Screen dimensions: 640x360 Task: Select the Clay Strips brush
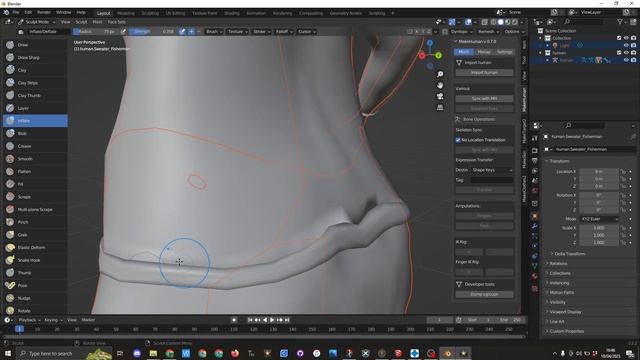click(x=35, y=83)
